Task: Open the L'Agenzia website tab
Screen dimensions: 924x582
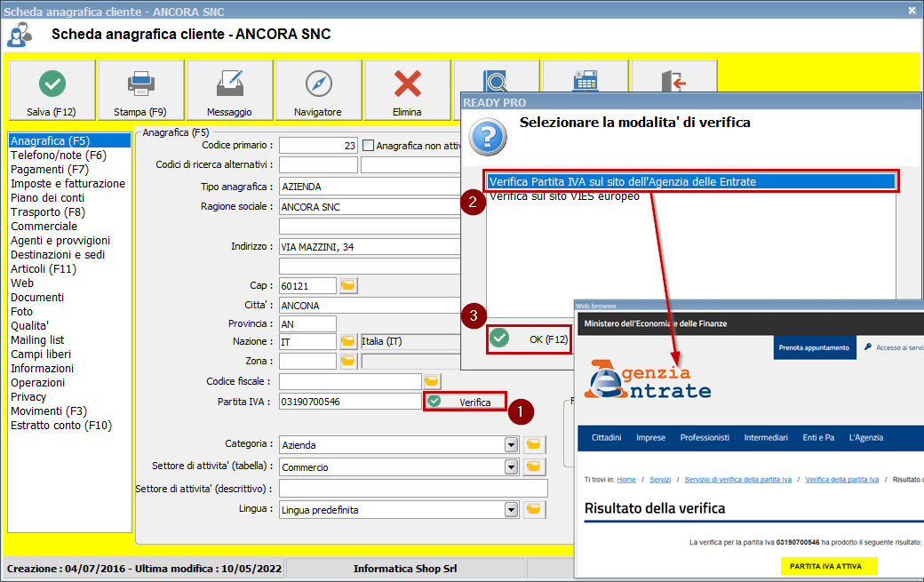Action: pyautogui.click(x=866, y=438)
